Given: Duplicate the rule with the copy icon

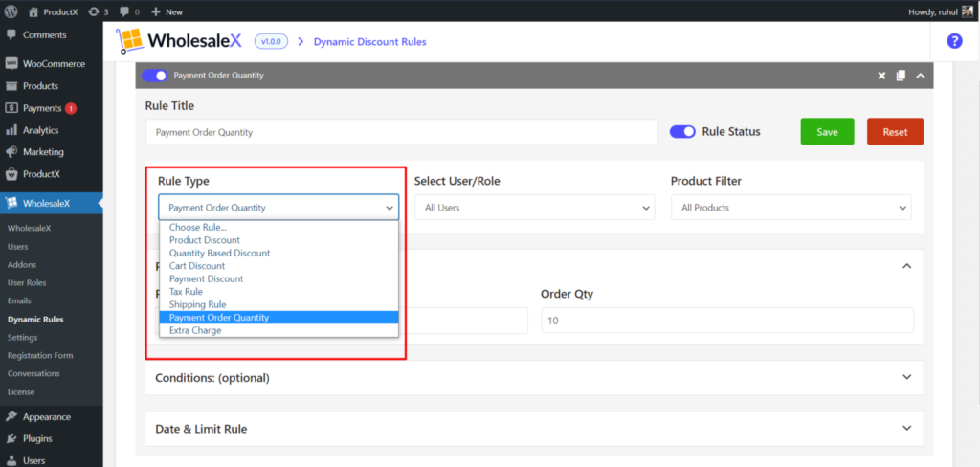Looking at the screenshot, I should [x=901, y=76].
